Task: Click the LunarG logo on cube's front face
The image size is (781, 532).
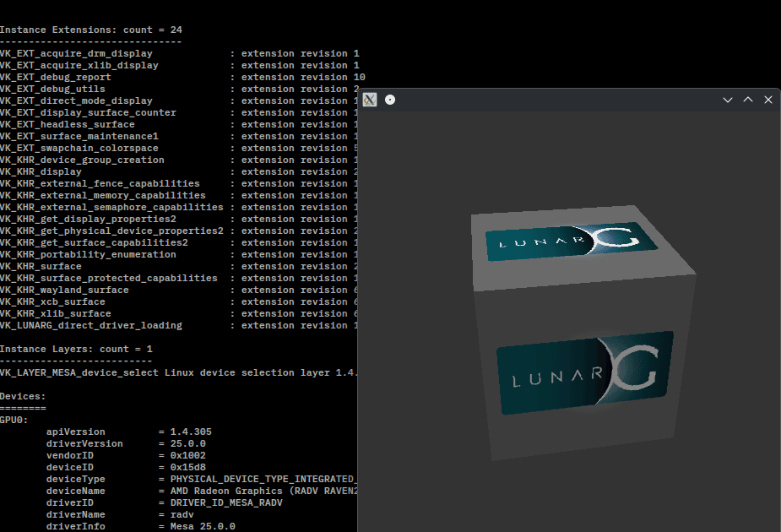Action: pyautogui.click(x=584, y=372)
